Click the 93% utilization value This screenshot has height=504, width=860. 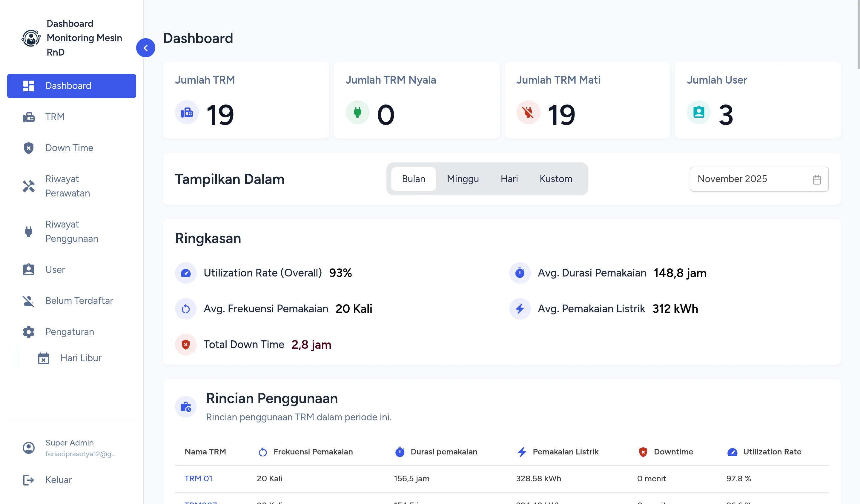[x=340, y=273]
